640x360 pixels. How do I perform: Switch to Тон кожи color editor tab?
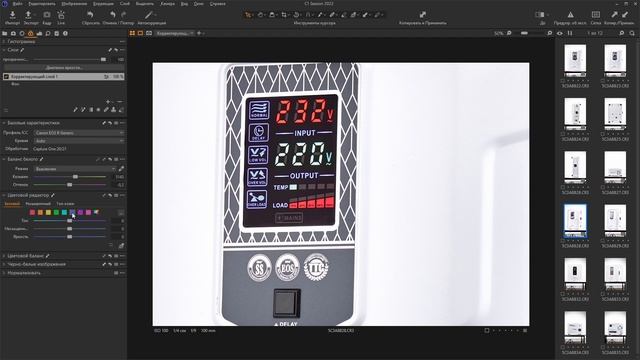click(65, 204)
